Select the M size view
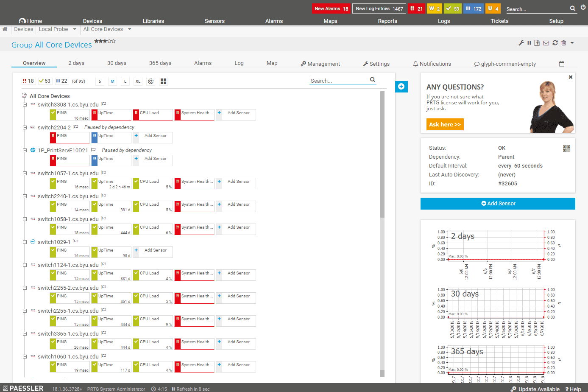The width and height of the screenshot is (588, 392). [x=112, y=81]
